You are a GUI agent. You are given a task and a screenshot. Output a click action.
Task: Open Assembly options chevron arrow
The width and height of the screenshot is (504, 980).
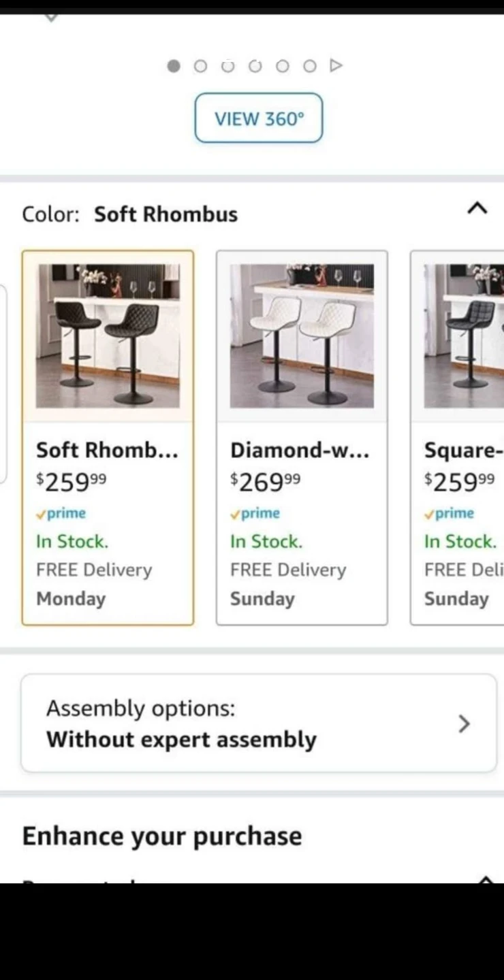point(464,723)
